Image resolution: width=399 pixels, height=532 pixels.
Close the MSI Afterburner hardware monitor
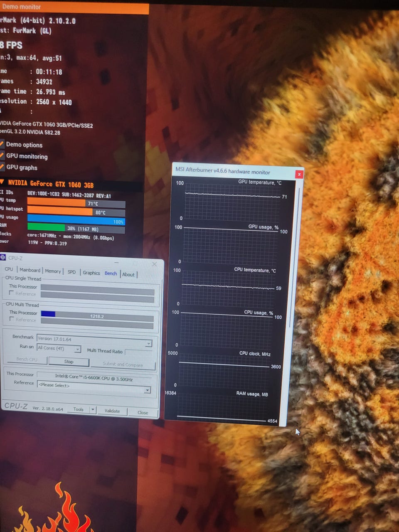click(x=299, y=174)
